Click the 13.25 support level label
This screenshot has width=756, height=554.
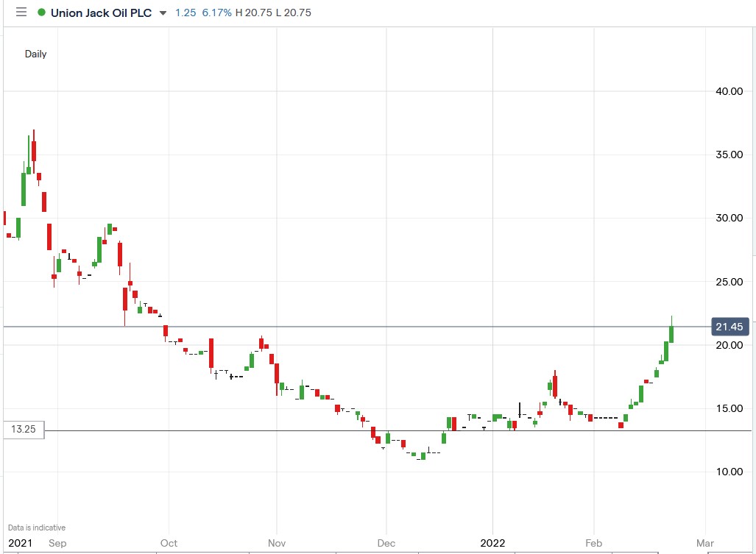pos(23,430)
